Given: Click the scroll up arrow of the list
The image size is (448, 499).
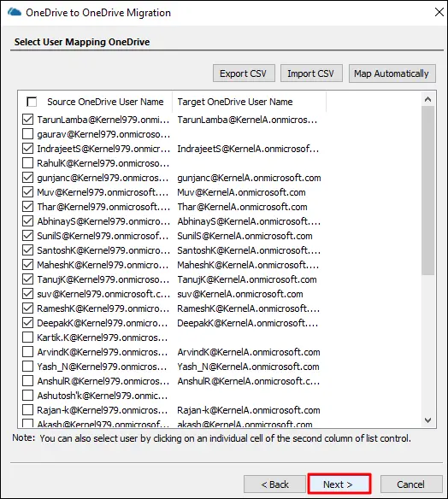Looking at the screenshot, I should pyautogui.click(x=428, y=100).
